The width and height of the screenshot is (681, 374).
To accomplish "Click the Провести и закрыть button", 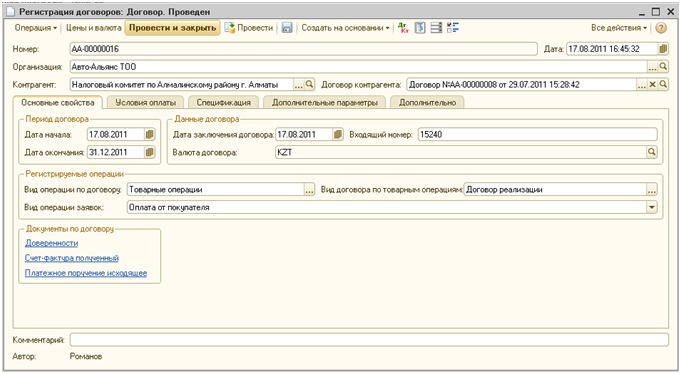I will [x=172, y=28].
